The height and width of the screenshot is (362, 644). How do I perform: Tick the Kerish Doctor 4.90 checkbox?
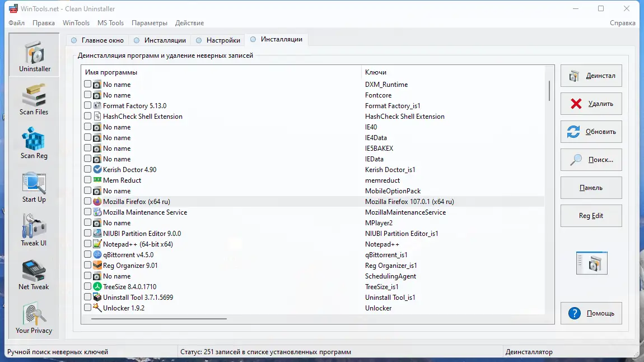click(87, 169)
